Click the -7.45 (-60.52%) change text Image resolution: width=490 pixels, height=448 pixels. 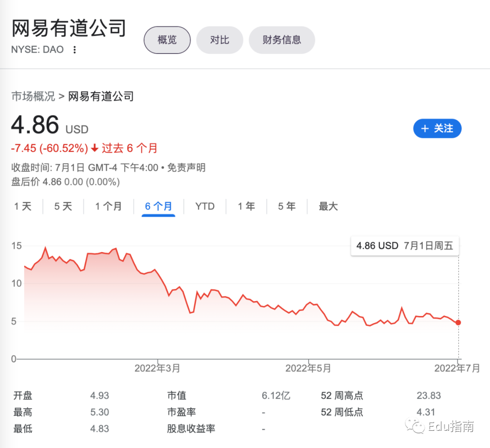coord(49,148)
